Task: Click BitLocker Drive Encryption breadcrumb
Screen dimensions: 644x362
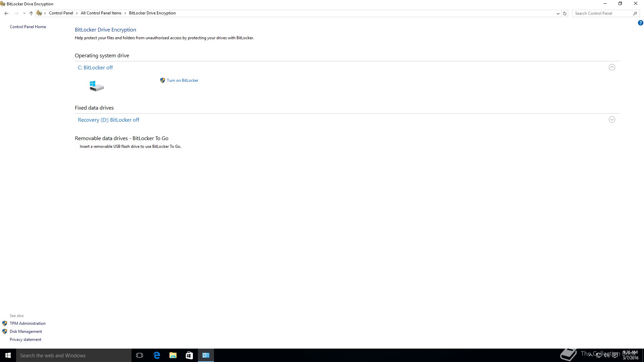Action: point(152,13)
